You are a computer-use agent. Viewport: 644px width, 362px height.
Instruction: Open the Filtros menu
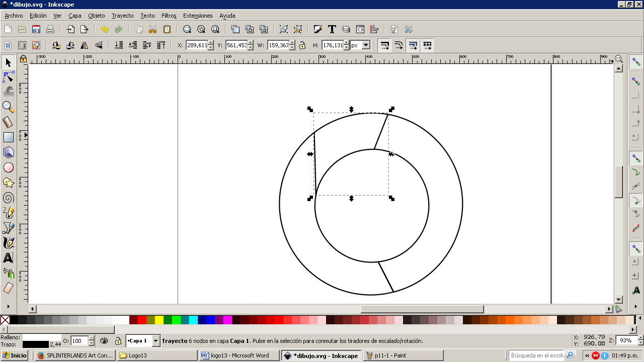point(169,16)
